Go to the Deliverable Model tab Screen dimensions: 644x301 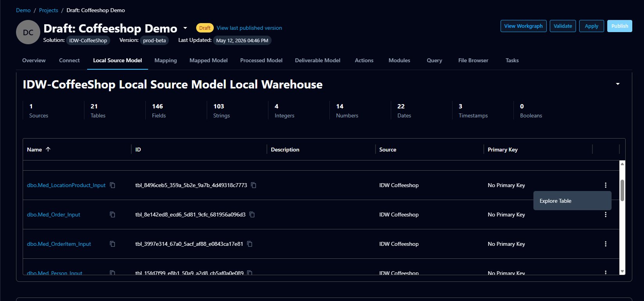coord(318,60)
